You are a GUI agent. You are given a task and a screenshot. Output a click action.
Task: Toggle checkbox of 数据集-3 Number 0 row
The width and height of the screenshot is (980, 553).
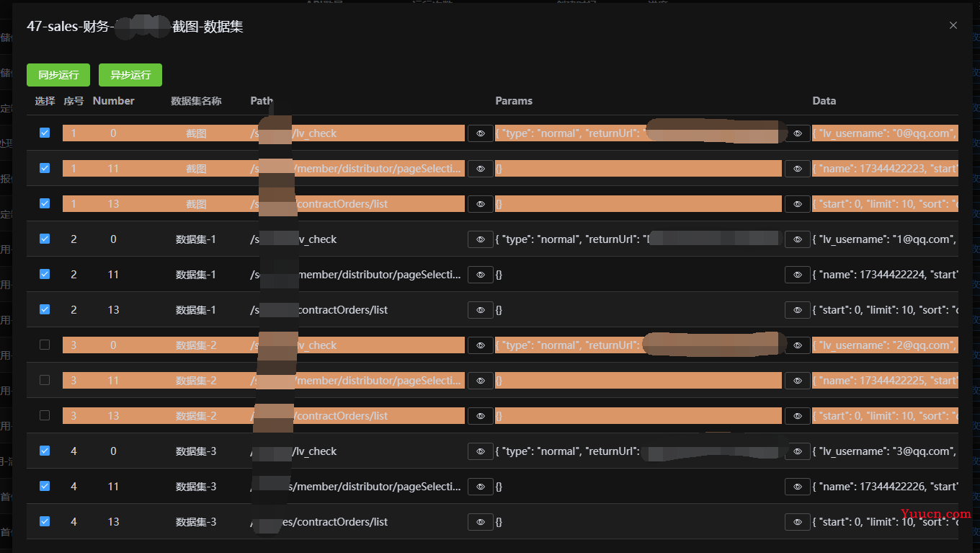(45, 451)
